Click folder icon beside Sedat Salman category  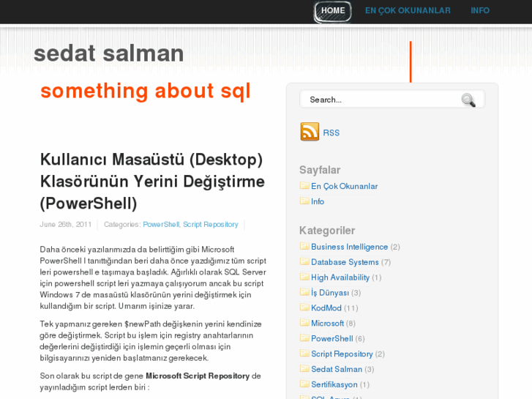pyautogui.click(x=304, y=368)
